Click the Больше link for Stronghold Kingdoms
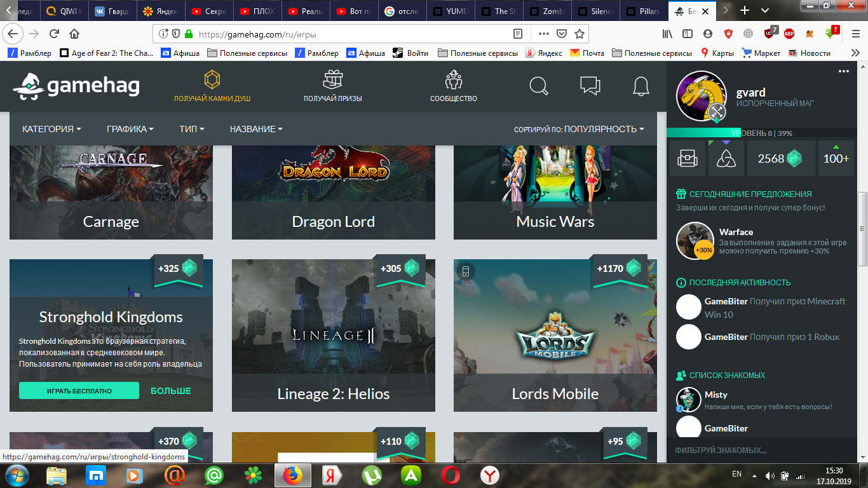 point(171,391)
